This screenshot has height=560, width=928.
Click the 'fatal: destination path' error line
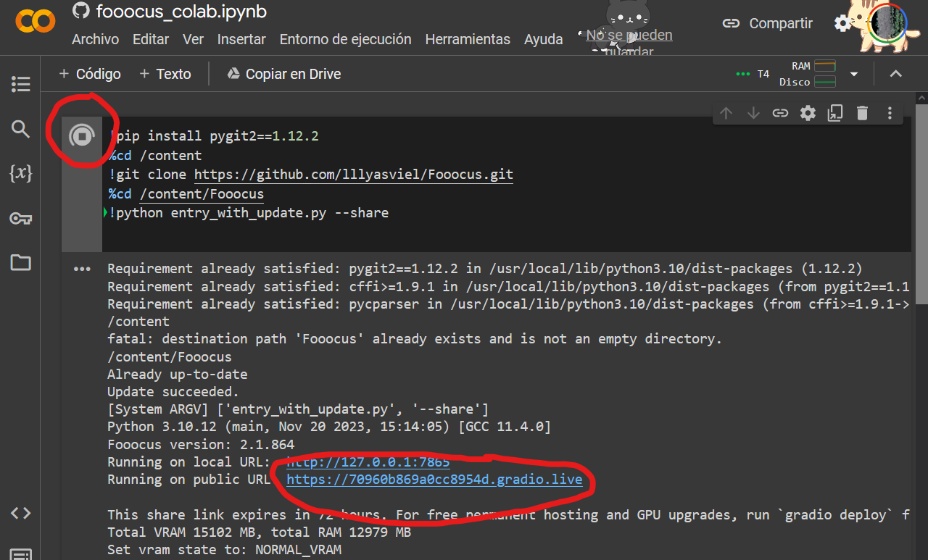pyautogui.click(x=415, y=339)
